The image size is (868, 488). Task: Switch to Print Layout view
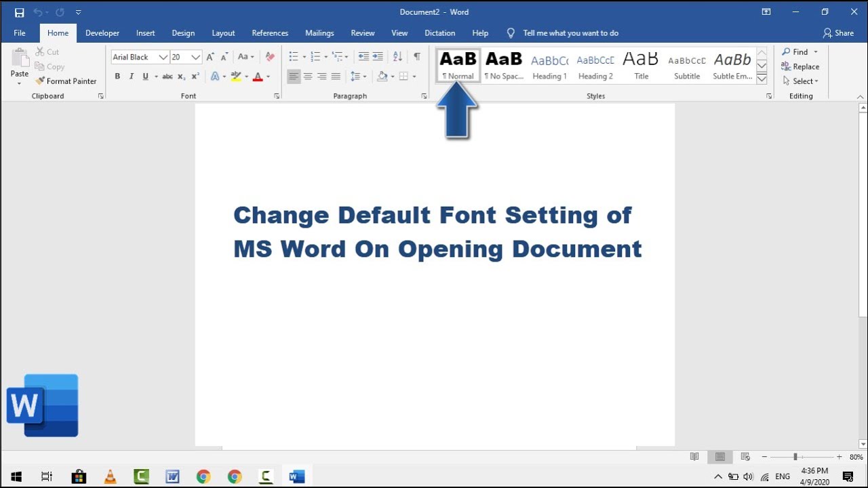click(x=720, y=457)
